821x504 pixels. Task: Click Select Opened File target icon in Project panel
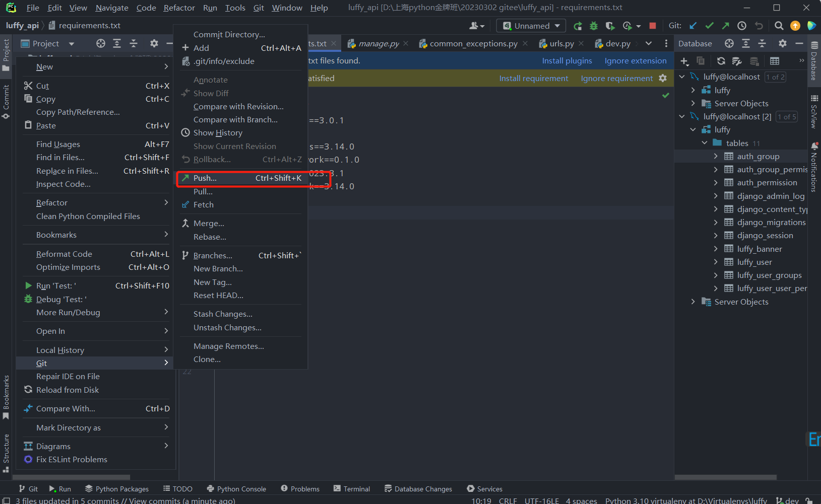pos(101,43)
